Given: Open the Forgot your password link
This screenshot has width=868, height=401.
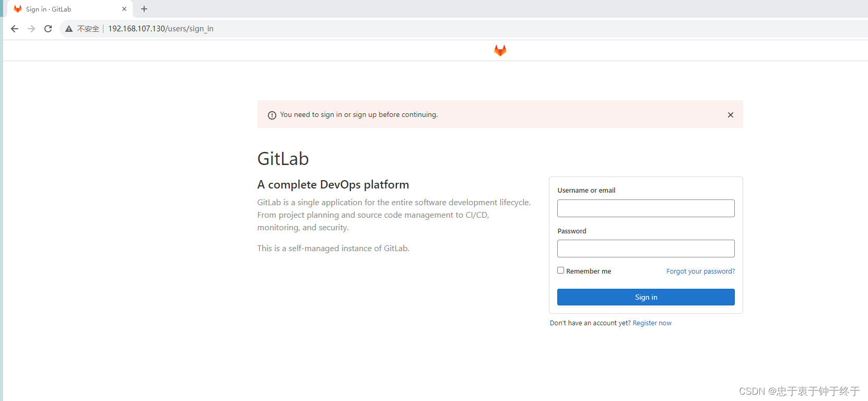Looking at the screenshot, I should pos(700,272).
